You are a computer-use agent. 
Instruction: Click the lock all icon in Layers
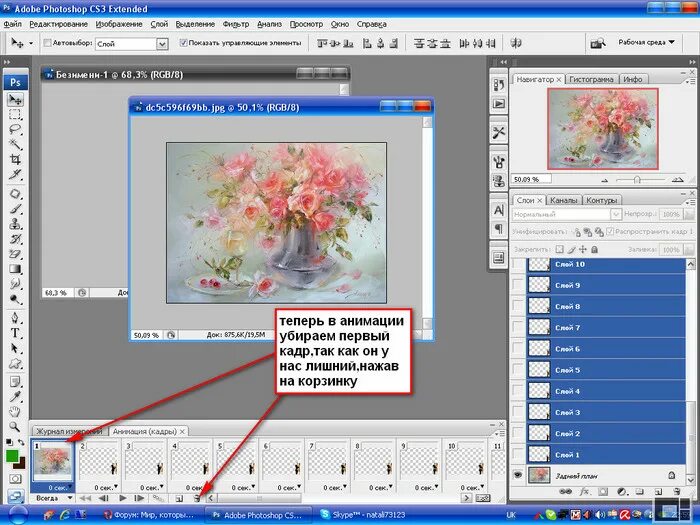595,250
